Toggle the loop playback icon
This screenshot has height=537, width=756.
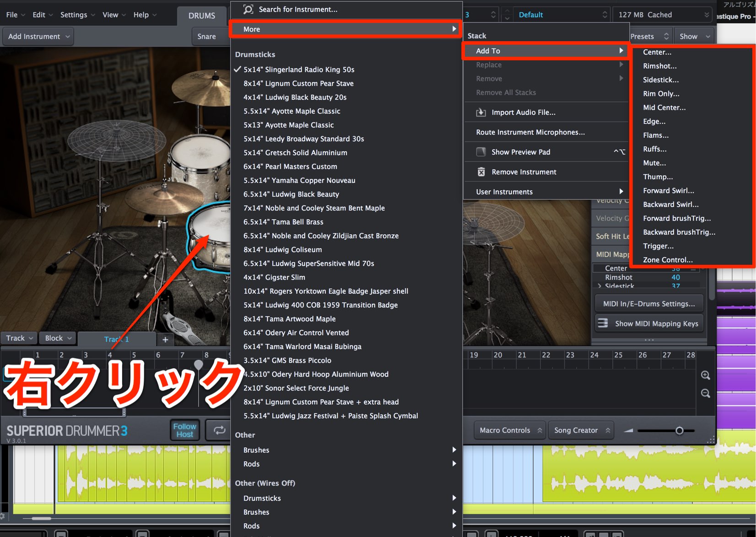219,430
